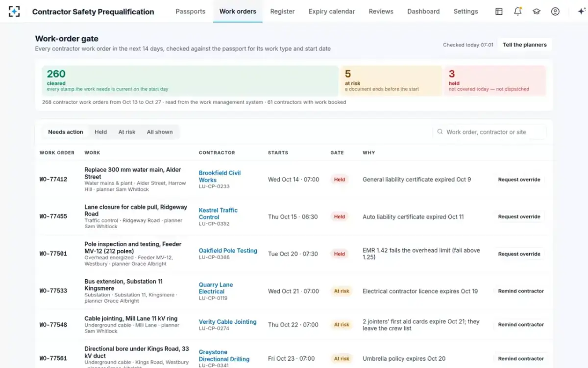The height and width of the screenshot is (368, 588).
Task: Open Brookfield Civil Works contractor link
Action: coord(220,176)
